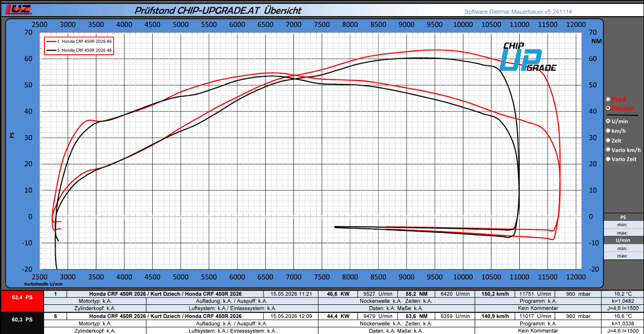Switch x-axis to km/h option

pos(608,131)
